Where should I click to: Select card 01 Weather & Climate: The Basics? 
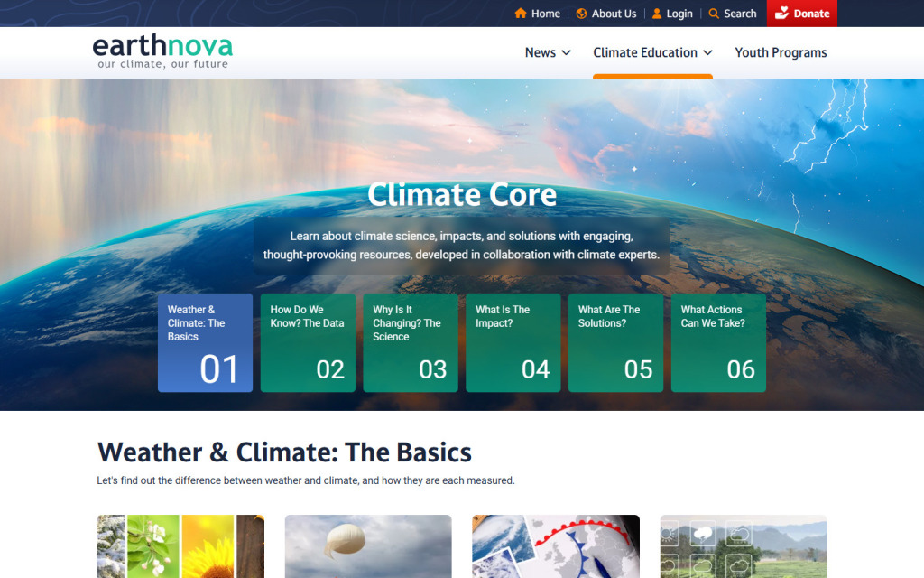[x=205, y=342]
